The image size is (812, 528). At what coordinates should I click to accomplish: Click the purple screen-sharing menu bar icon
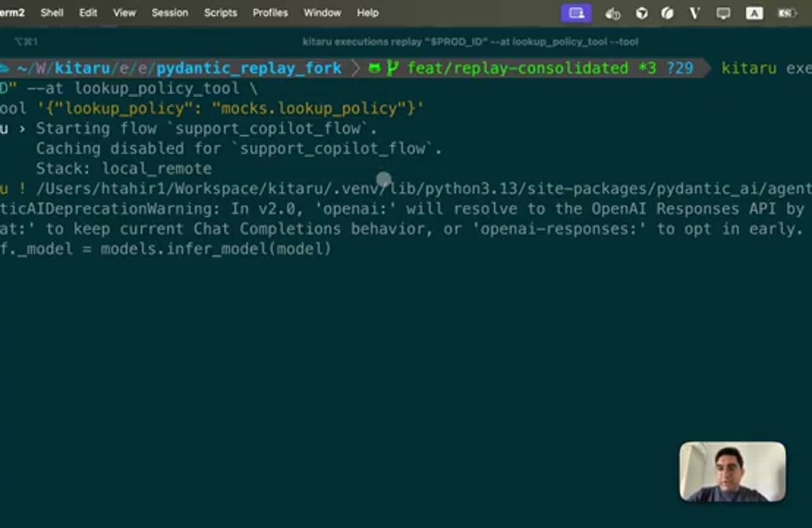point(577,13)
